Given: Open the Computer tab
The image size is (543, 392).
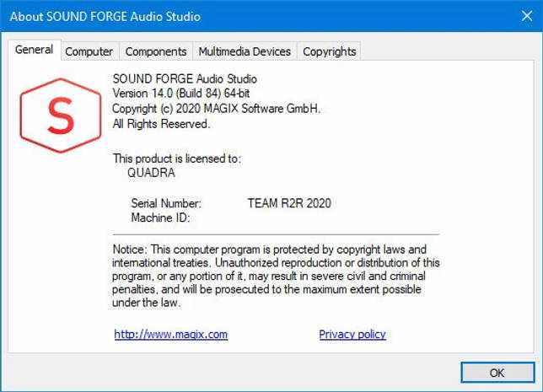Looking at the screenshot, I should (89, 51).
